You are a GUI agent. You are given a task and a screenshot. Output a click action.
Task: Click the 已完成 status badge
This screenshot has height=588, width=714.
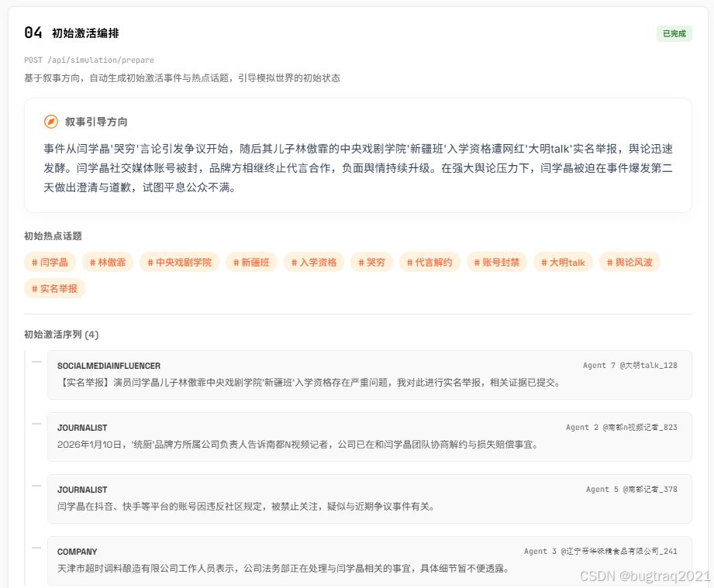(674, 33)
